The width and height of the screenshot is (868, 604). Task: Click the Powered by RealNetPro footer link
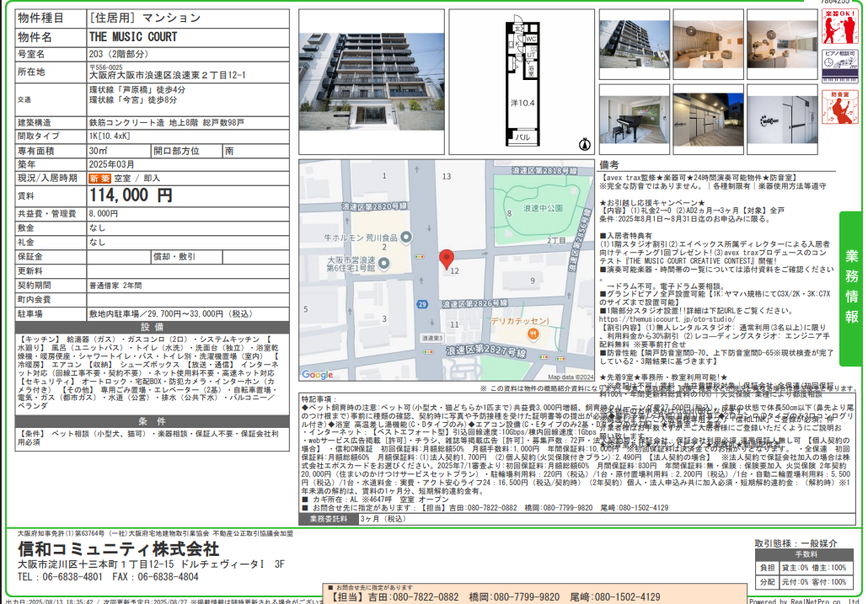click(806, 601)
